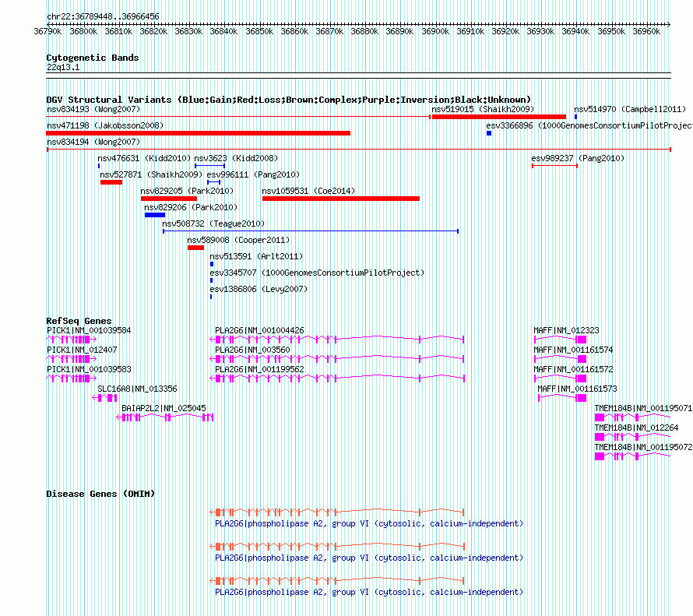Image resolution: width=693 pixels, height=616 pixels.
Task: Open the MAFF|NM_001161574 gene label
Action: [x=573, y=350]
